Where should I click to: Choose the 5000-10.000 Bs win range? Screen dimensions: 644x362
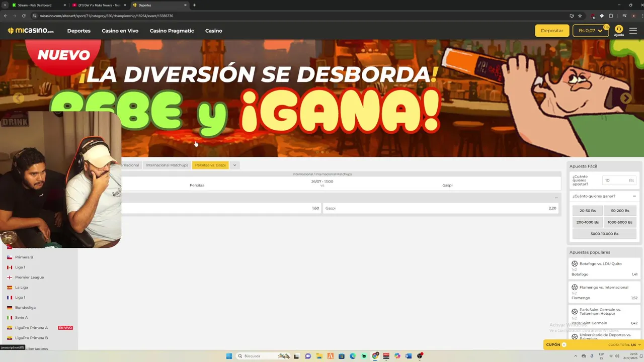click(x=604, y=234)
